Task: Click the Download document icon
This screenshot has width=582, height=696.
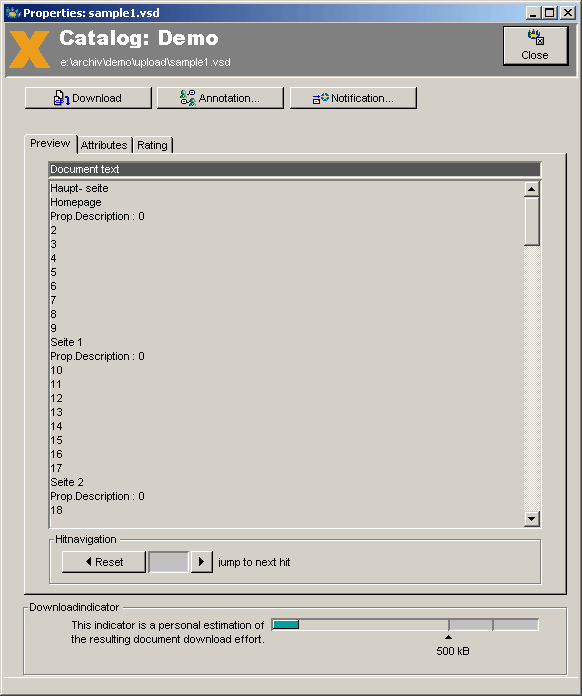Action: (x=61, y=98)
